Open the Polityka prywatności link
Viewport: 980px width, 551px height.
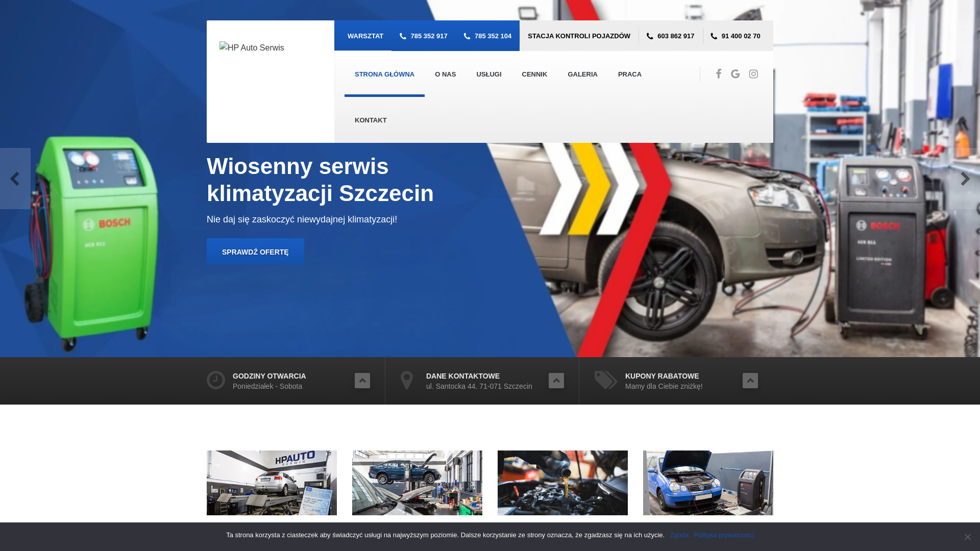[723, 535]
